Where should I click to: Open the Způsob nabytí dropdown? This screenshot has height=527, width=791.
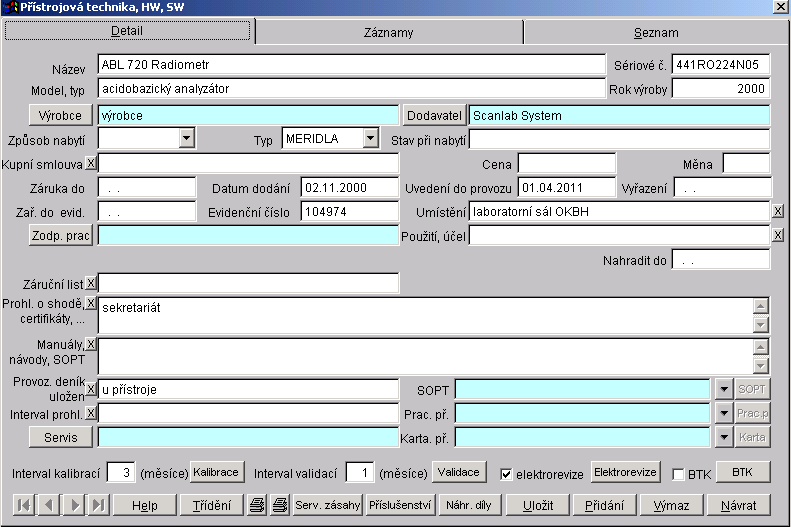[x=186, y=138]
